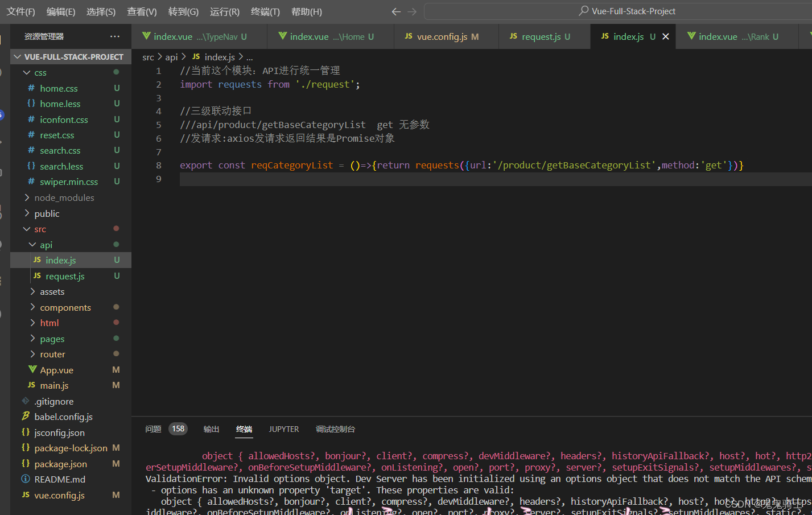This screenshot has width=812, height=515.
Task: Click the info icon beside README.md
Action: coord(26,479)
